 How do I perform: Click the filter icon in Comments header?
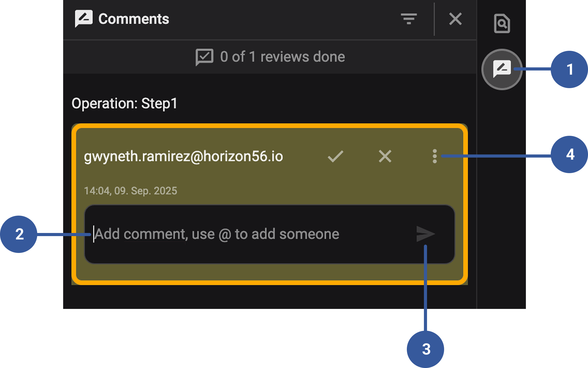click(408, 19)
